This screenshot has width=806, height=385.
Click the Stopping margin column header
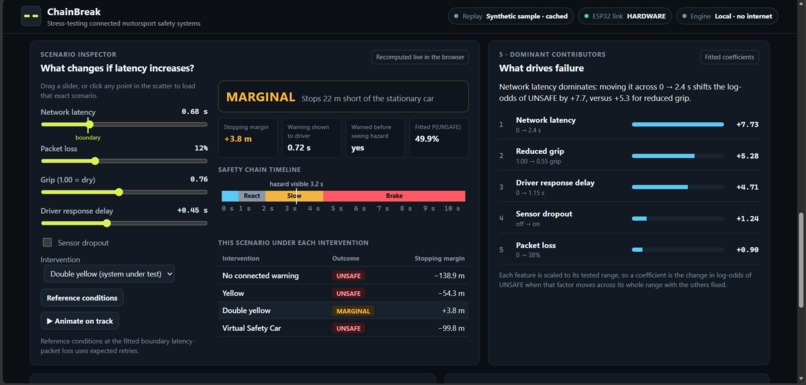pyautogui.click(x=439, y=259)
